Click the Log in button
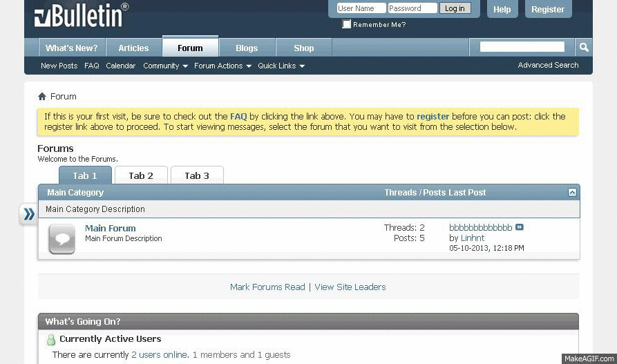 (455, 8)
